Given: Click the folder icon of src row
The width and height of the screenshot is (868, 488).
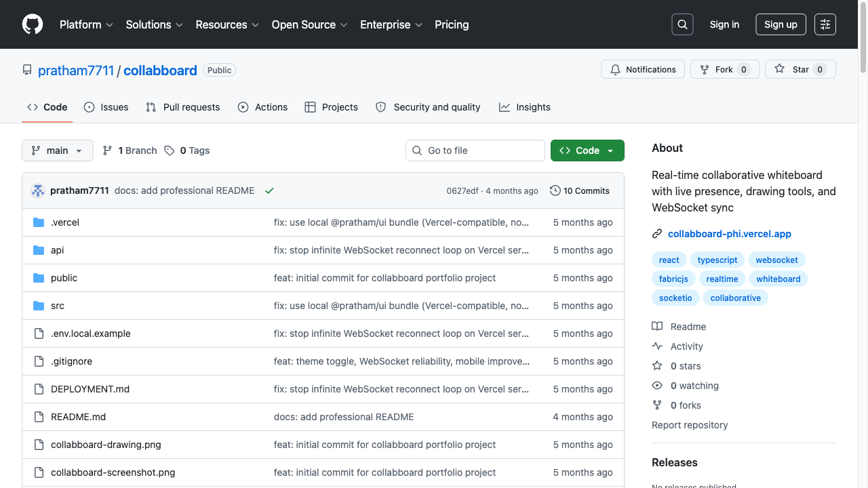Looking at the screenshot, I should click(39, 306).
